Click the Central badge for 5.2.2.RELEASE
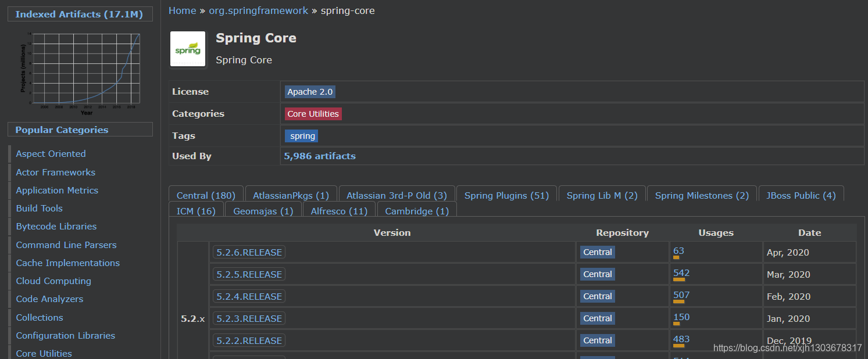The image size is (868, 359). 598,340
